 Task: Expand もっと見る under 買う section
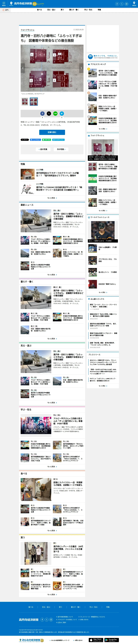pyautogui.click(x=52, y=595)
